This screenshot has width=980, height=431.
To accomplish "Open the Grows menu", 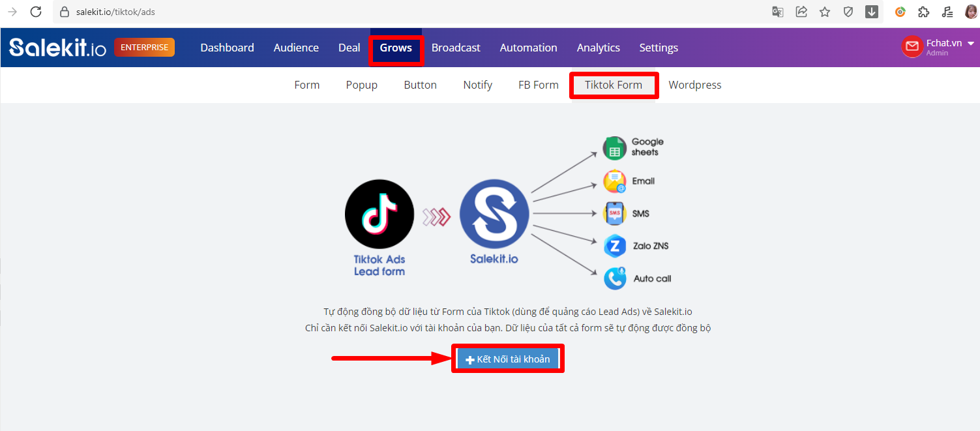I will [396, 48].
